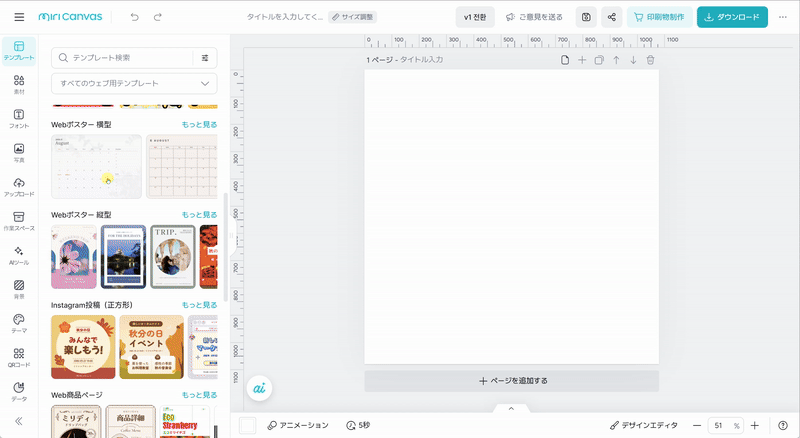Click the ページを追加する button

512,381
